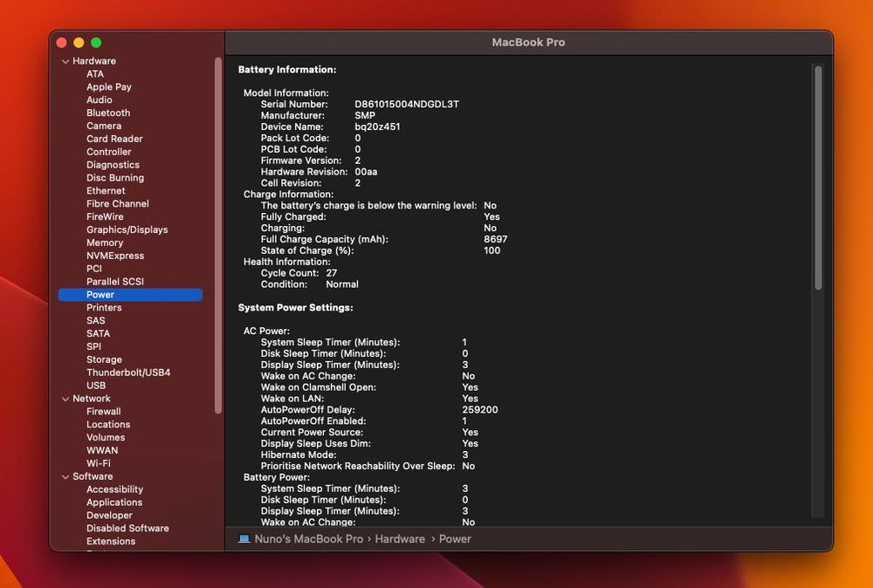Click the sidebar scrollbar thumb
Viewport: 873px width, 588px height.
(218, 236)
